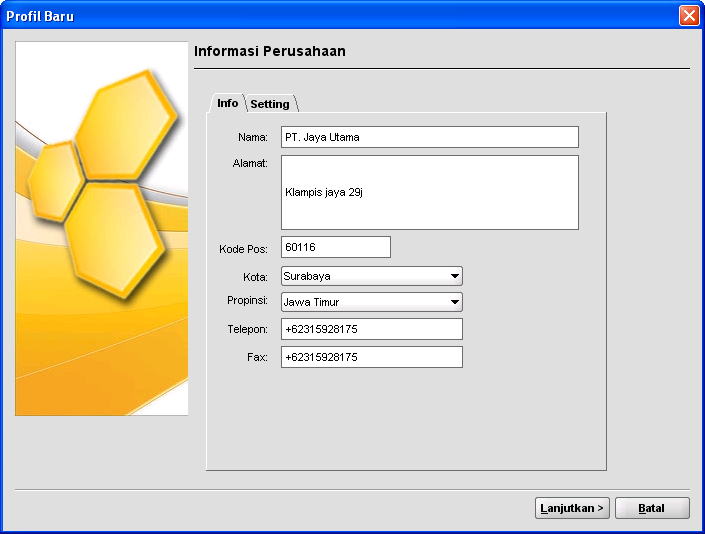705x534 pixels.
Task: Open the Propinsi dropdown arrow
Action: point(454,302)
